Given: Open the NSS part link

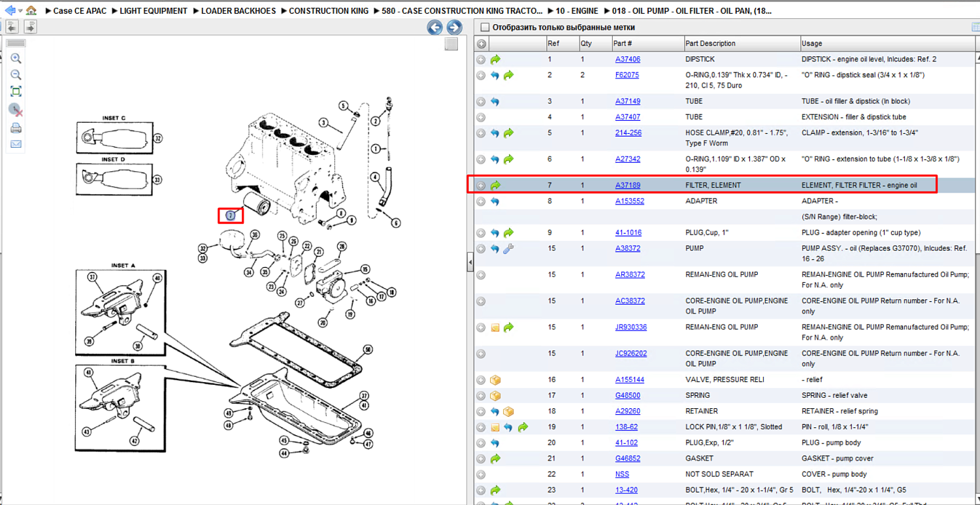Looking at the screenshot, I should tap(623, 474).
